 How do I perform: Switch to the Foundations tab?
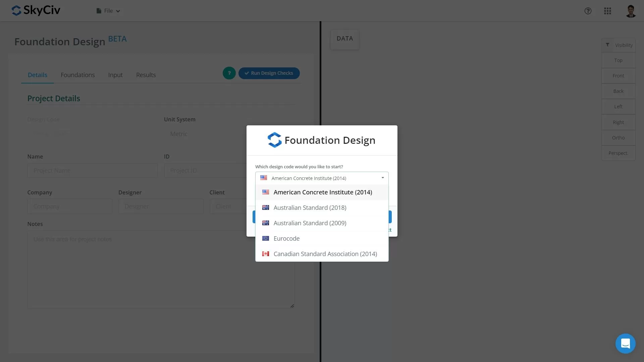[77, 75]
